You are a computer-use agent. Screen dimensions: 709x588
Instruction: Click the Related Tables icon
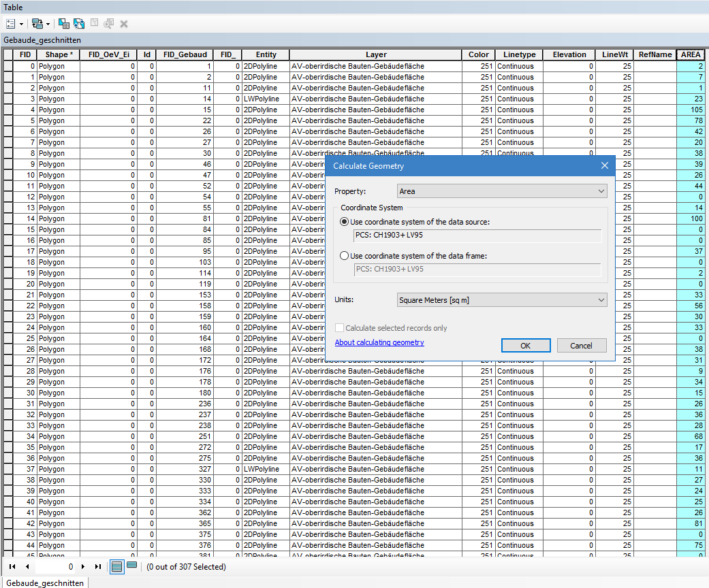click(37, 24)
